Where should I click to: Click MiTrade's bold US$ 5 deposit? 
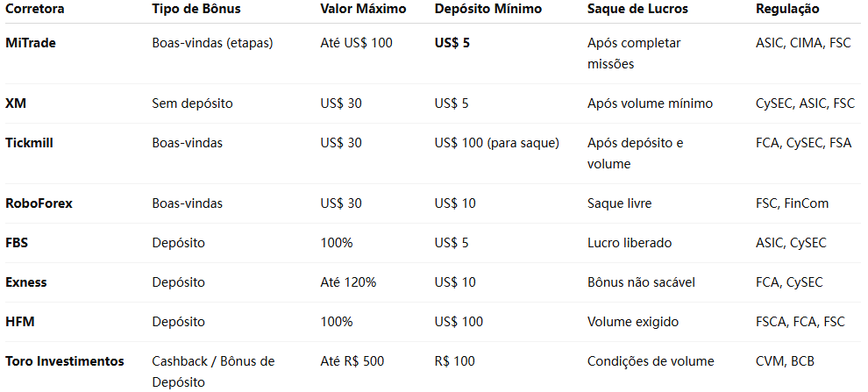[452, 42]
